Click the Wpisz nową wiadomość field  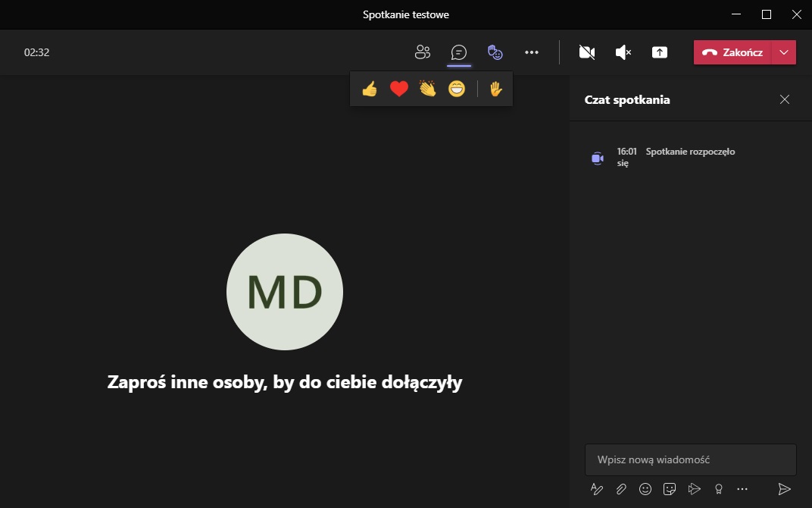coord(690,459)
